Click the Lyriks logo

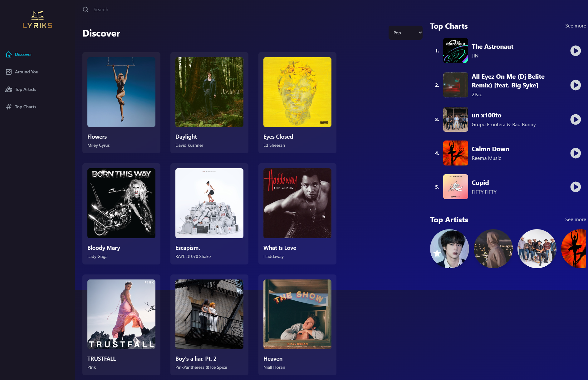point(37,20)
